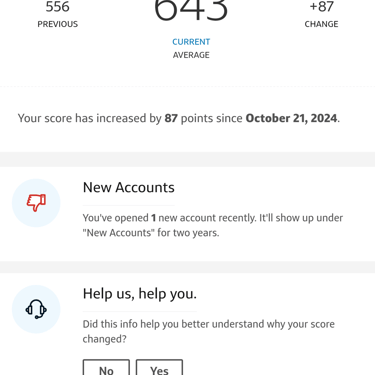
Task: Click the red thumbs-down icon
Action: point(36,203)
